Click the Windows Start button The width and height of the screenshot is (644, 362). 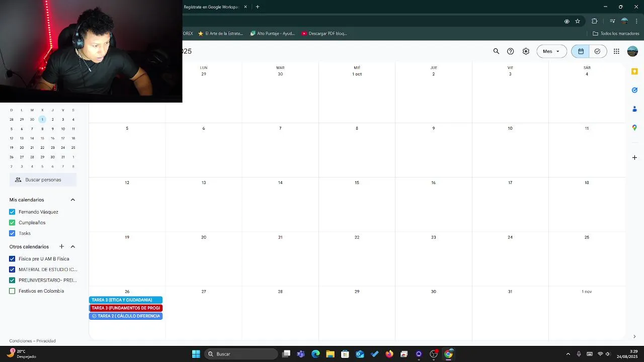196,354
